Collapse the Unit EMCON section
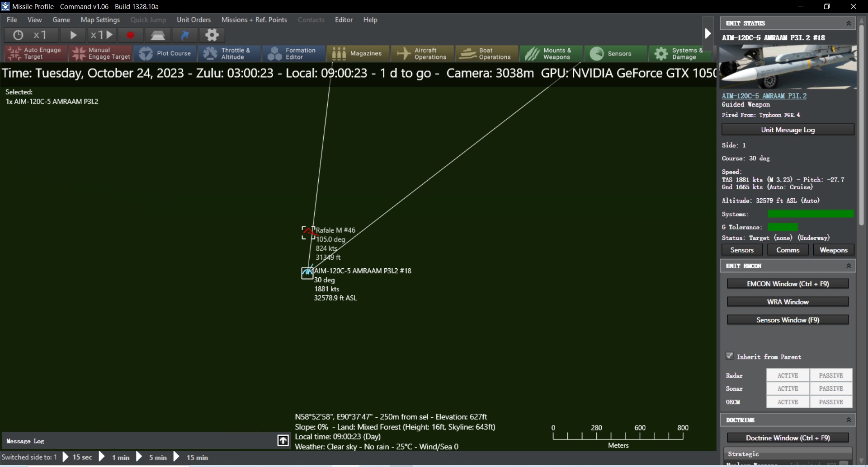Viewport: 868px width, 467px height. pyautogui.click(x=849, y=266)
